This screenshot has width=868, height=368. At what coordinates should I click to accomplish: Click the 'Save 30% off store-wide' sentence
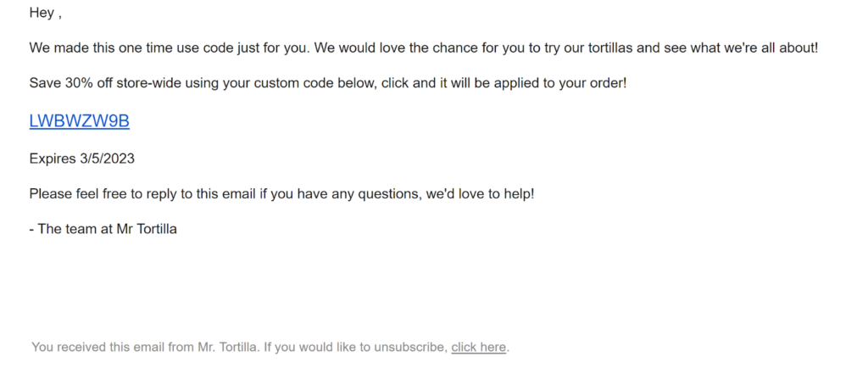[328, 84]
